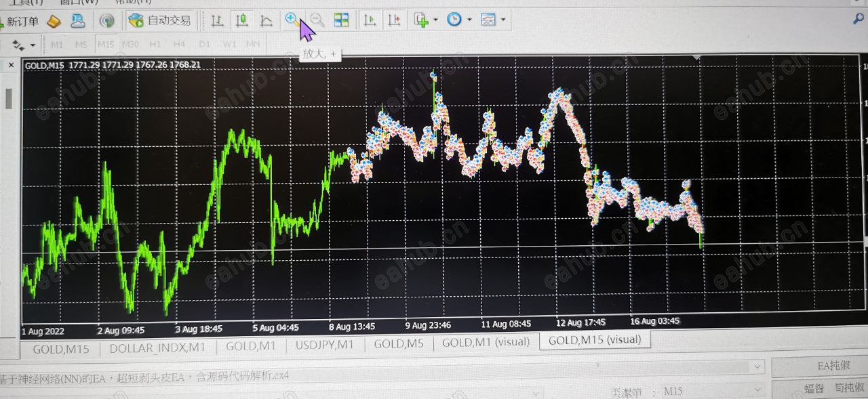Switch chart to bar chart style
868x399 pixels.
point(217,20)
